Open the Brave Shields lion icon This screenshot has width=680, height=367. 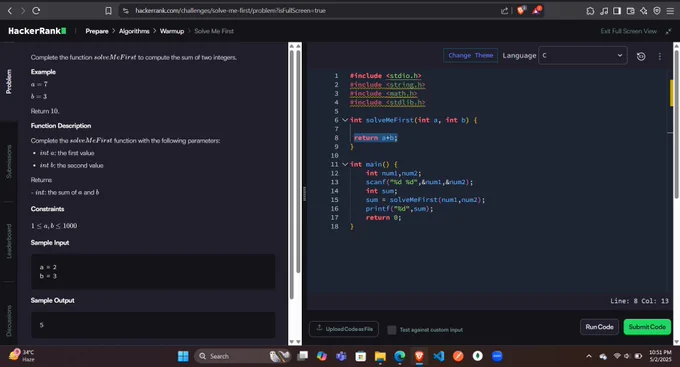coord(521,10)
